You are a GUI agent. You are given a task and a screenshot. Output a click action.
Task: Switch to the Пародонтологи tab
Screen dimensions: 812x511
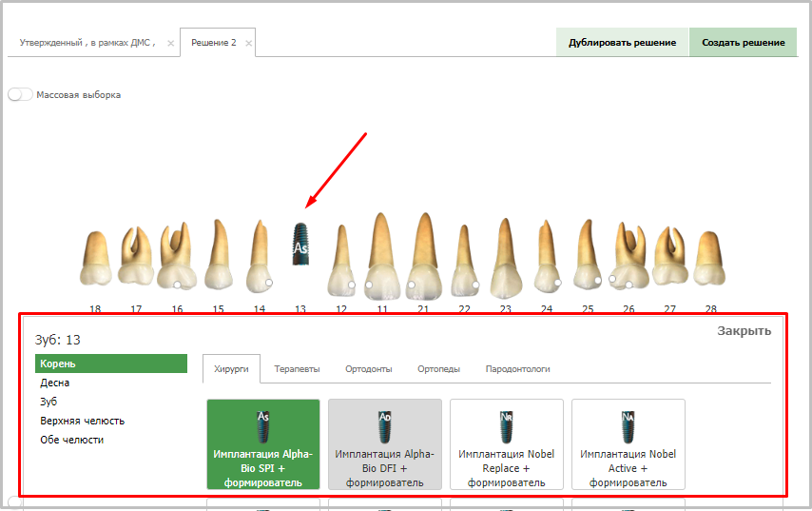click(518, 369)
